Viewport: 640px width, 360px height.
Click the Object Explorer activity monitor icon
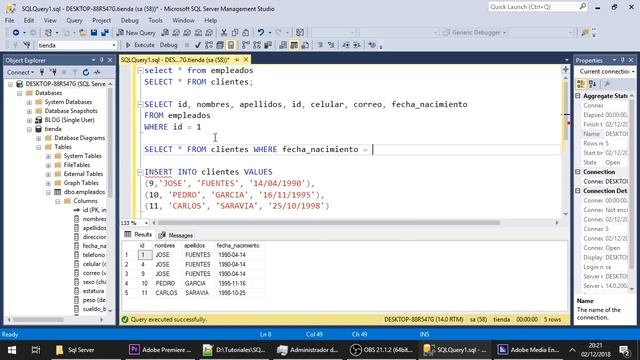pyautogui.click(x=97, y=72)
